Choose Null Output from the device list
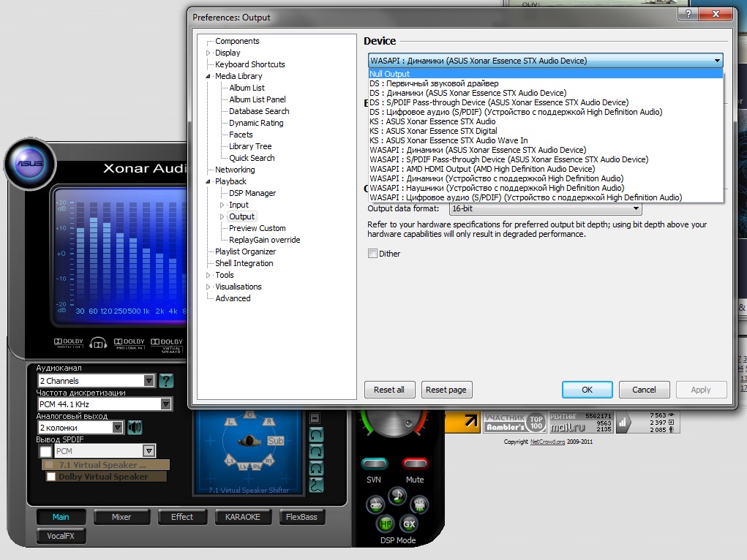Image resolution: width=747 pixels, height=560 pixels. click(x=546, y=74)
